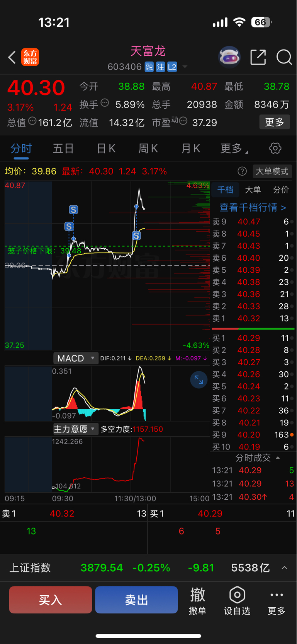Tap the S marker near price 40.30 spike

(136, 236)
